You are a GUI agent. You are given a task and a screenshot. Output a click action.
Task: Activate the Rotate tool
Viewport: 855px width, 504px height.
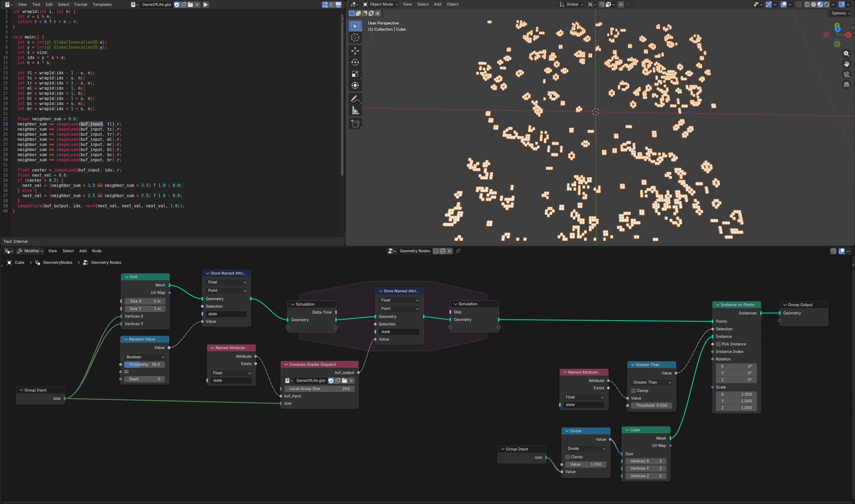355,62
